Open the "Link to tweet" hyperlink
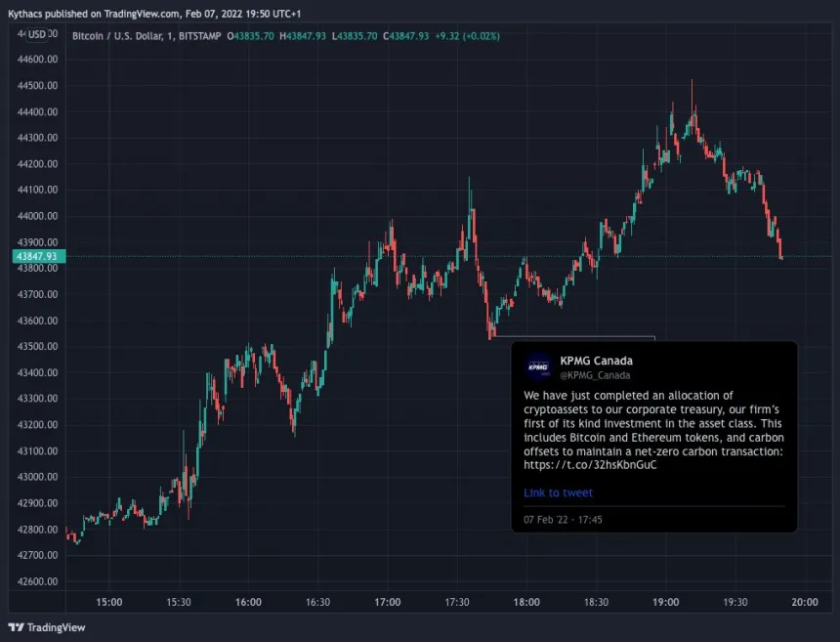The image size is (840, 642). click(558, 492)
